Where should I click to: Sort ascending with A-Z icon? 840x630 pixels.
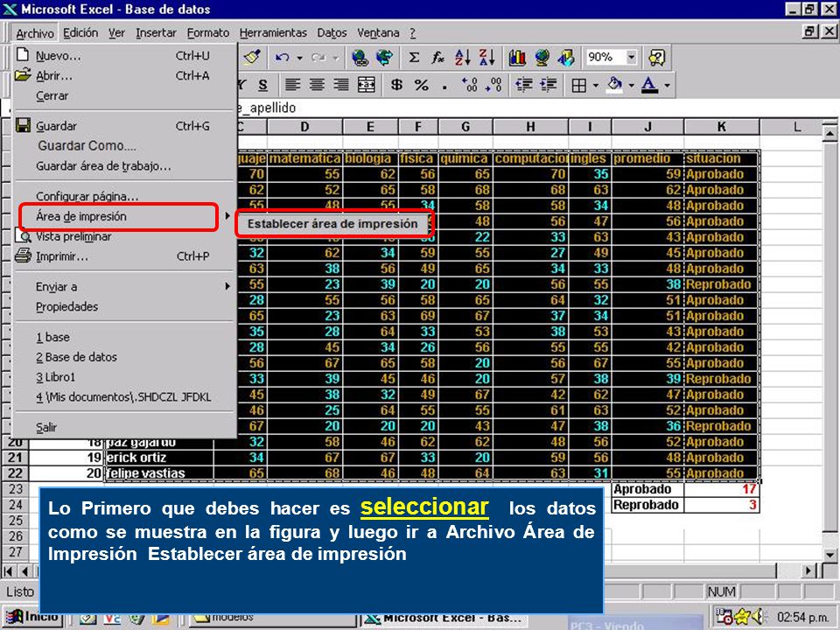pyautogui.click(x=462, y=58)
